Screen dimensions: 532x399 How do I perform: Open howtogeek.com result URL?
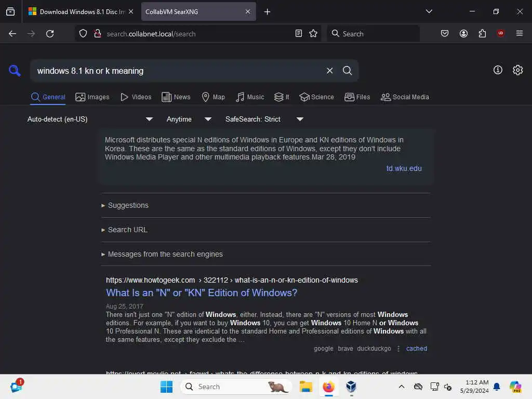coord(232,280)
